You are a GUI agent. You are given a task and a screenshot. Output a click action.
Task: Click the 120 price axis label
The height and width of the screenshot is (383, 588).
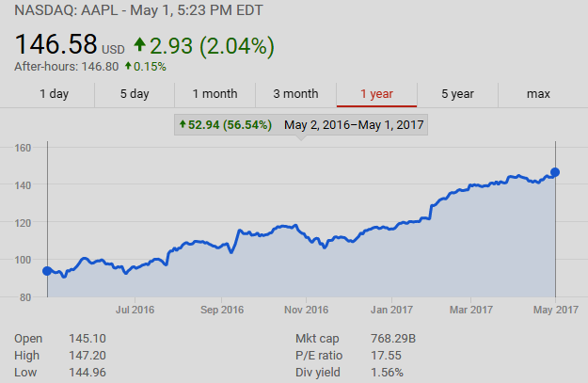(x=23, y=223)
